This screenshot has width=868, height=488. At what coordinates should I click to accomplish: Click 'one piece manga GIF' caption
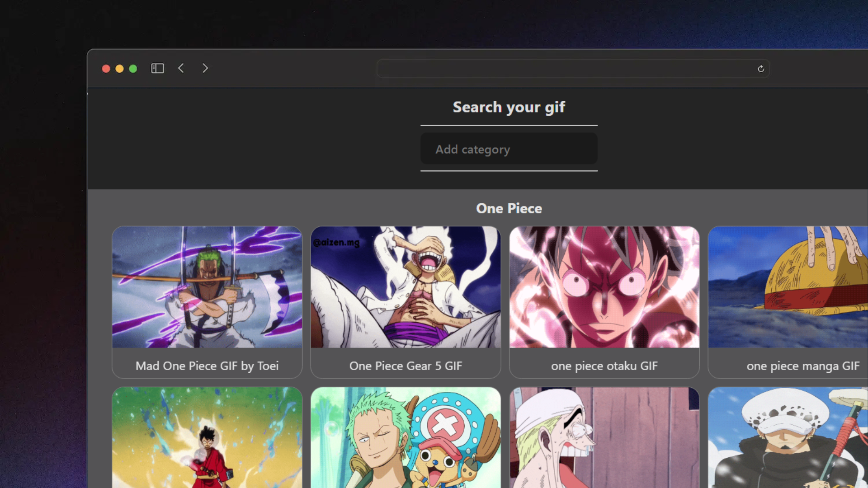[803, 366]
